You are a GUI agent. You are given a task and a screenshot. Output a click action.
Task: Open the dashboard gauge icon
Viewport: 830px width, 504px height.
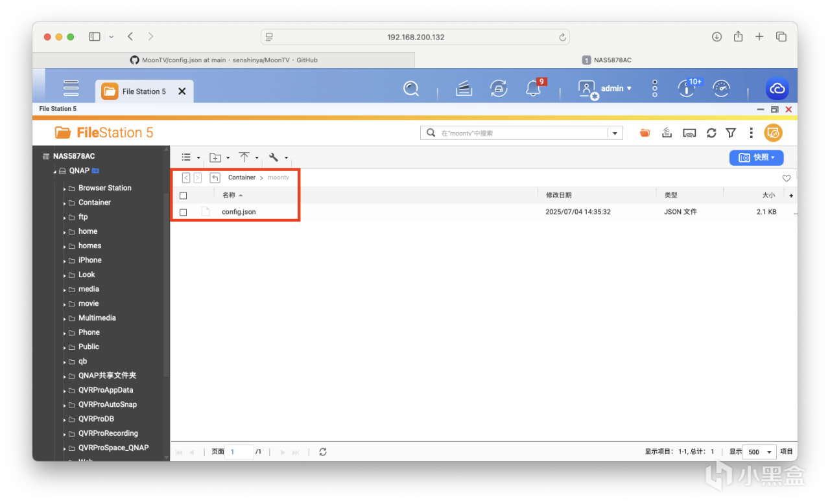point(721,88)
